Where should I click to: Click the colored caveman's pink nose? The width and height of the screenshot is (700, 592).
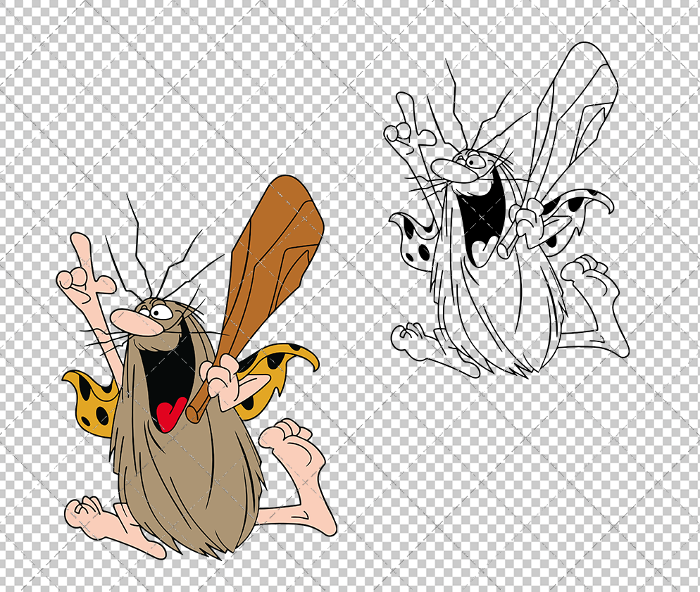pyautogui.click(x=135, y=322)
